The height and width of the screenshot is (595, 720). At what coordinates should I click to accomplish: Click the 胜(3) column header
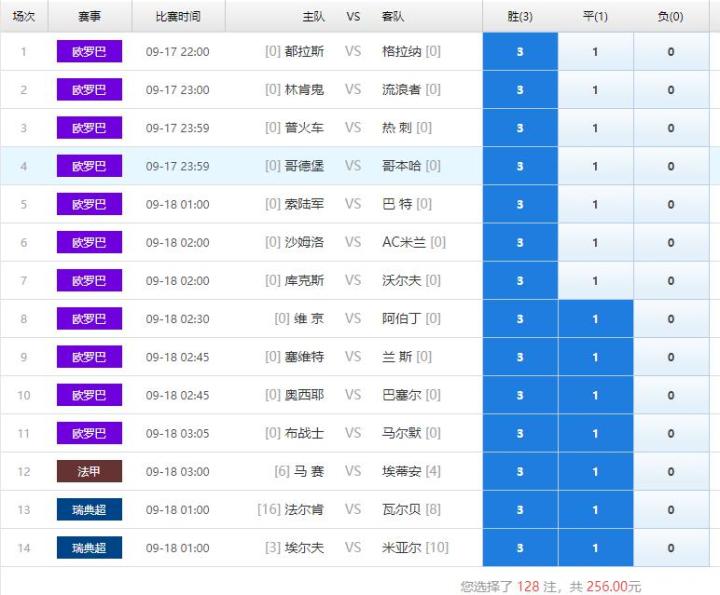[519, 17]
